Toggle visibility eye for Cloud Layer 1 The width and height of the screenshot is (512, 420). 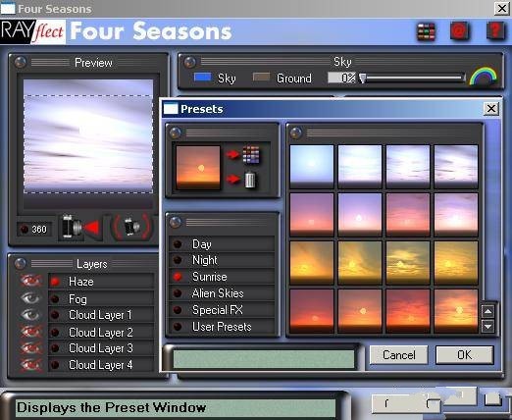click(x=30, y=315)
